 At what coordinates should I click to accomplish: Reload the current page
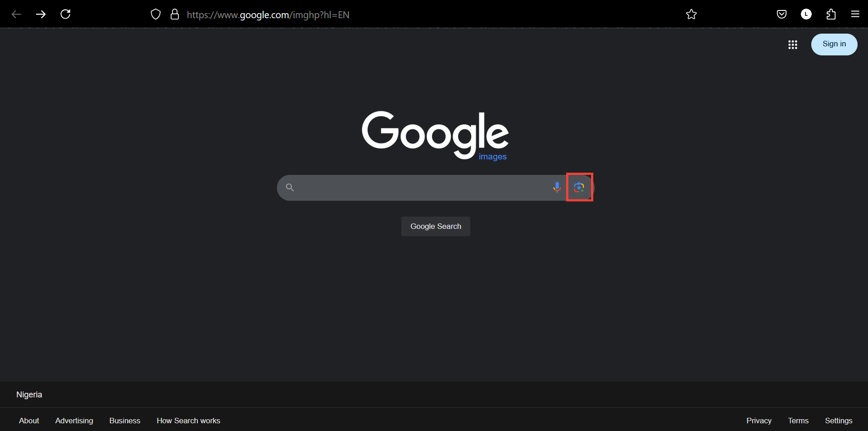[x=65, y=14]
